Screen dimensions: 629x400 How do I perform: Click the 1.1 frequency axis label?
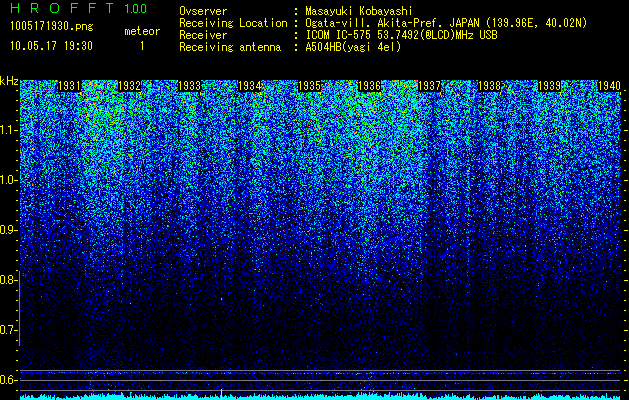tap(8, 130)
